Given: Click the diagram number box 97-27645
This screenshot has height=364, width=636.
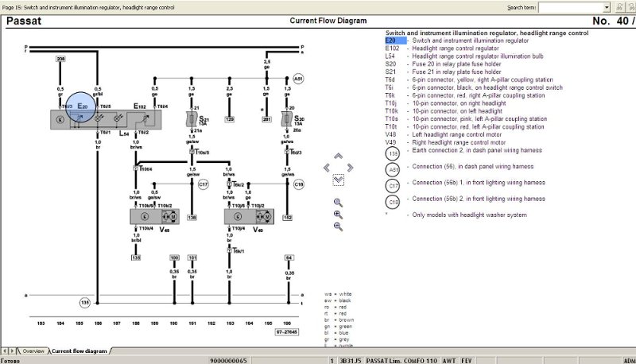Looking at the screenshot, I should pyautogui.click(x=287, y=332).
